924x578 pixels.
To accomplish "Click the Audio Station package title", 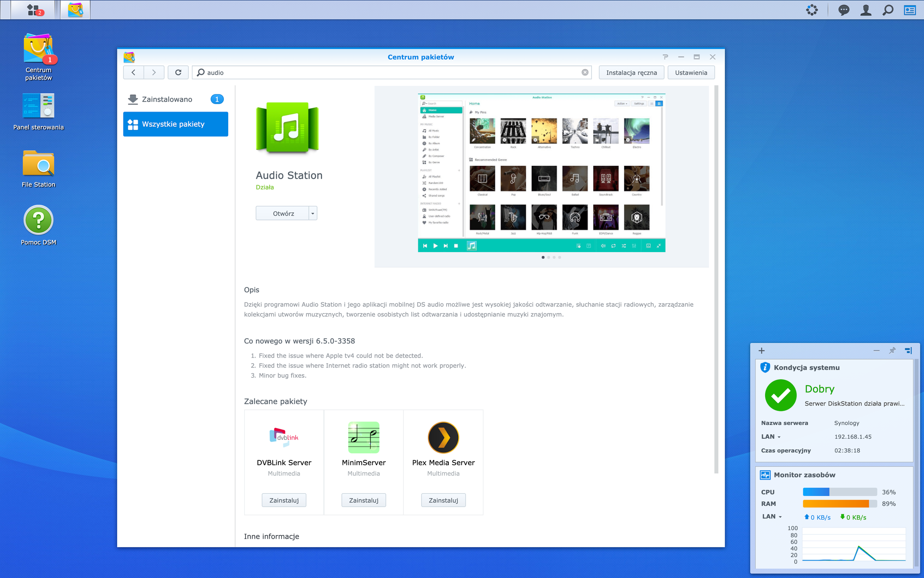I will click(x=289, y=175).
